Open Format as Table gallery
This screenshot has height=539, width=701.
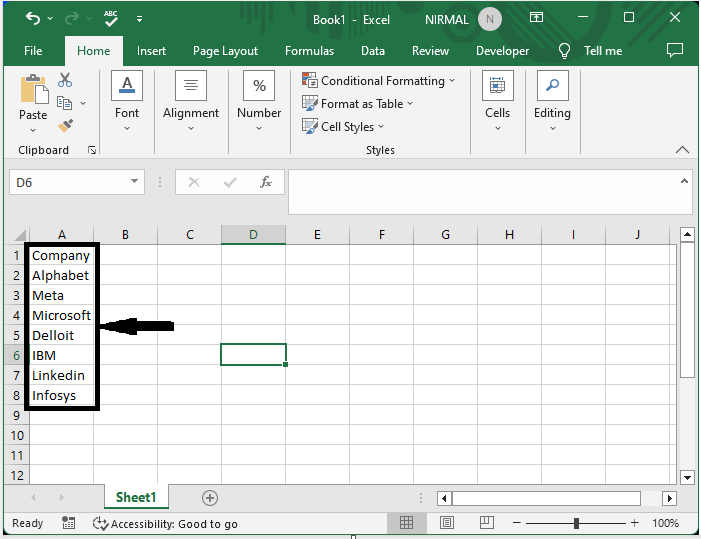pyautogui.click(x=357, y=104)
